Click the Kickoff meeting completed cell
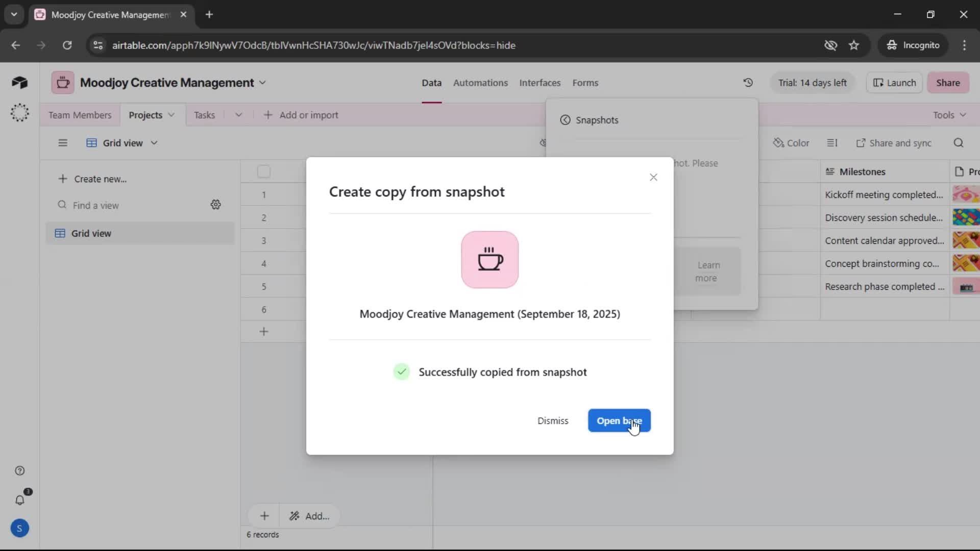Image resolution: width=980 pixels, height=551 pixels. tap(885, 194)
